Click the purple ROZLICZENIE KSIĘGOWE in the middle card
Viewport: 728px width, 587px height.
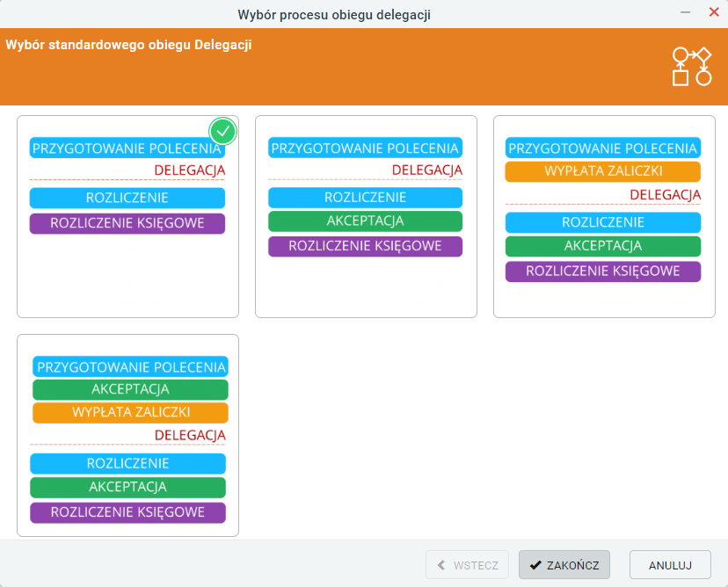(366, 246)
